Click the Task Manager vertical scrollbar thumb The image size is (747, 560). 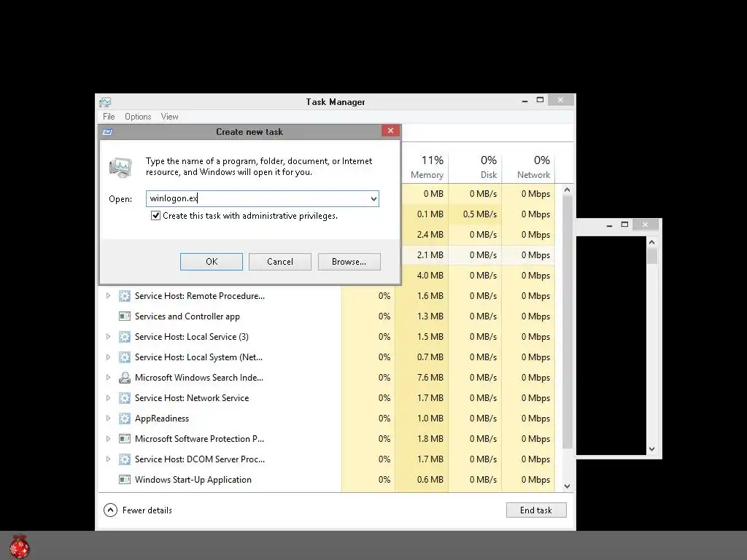pos(567,322)
